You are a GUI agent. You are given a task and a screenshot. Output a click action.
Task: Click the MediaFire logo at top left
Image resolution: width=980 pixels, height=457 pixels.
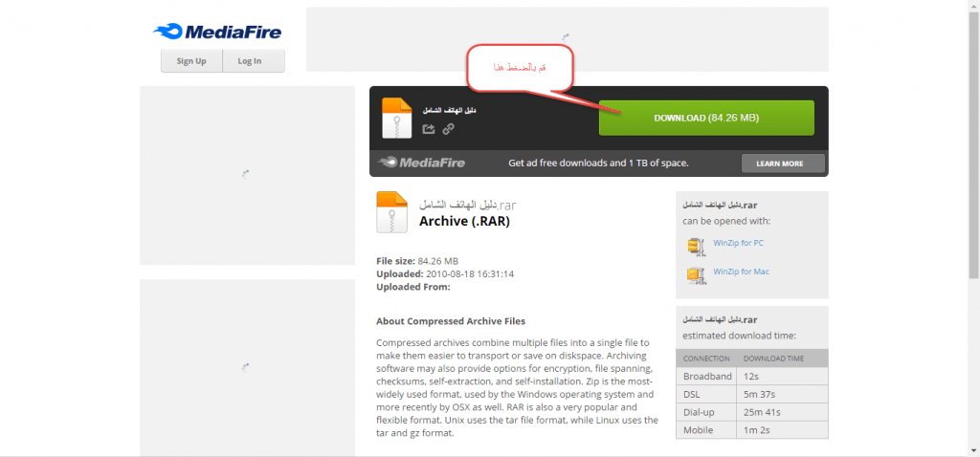pos(217,32)
